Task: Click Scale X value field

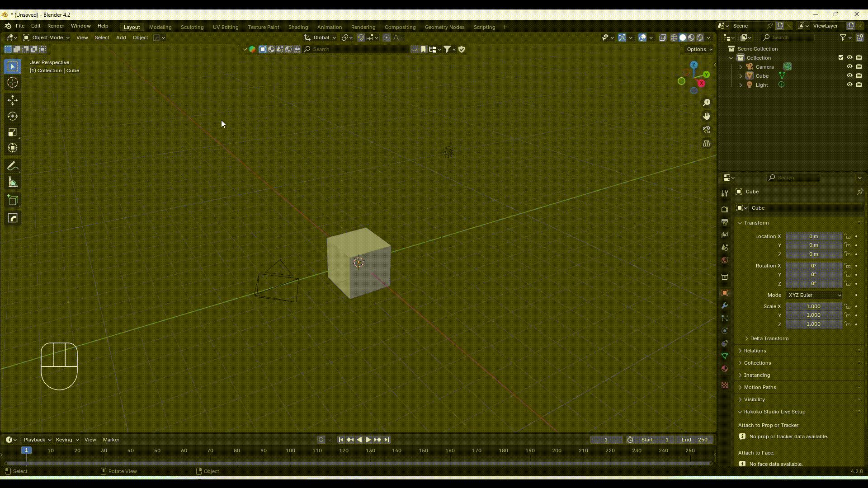Action: [814, 306]
